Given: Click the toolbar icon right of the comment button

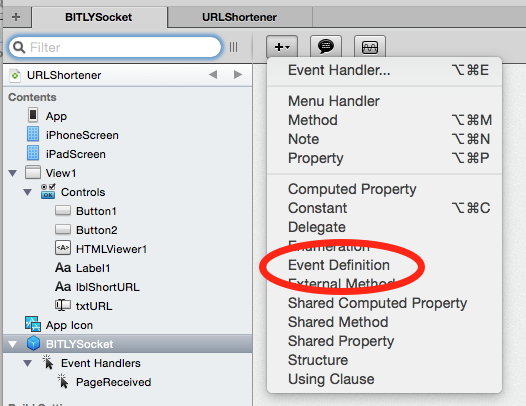Looking at the screenshot, I should (370, 47).
